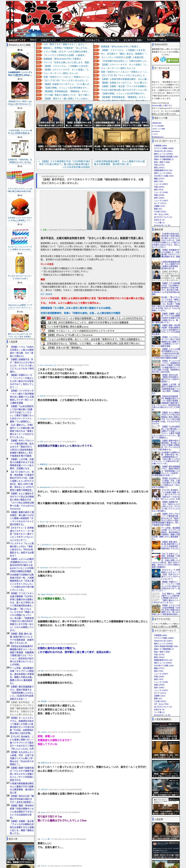Open popular article number 1 about ハマス
Image resolution: width=186 pixels, height=868 pixels.
[x=22, y=351]
